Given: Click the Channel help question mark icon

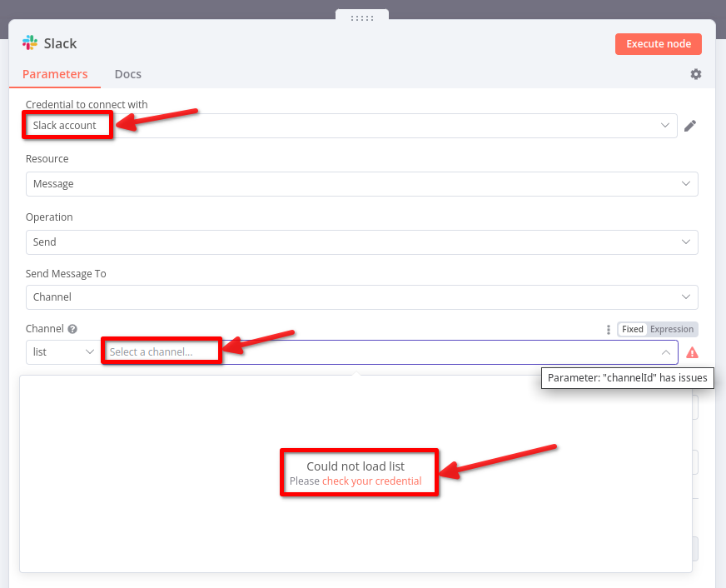Looking at the screenshot, I should pyautogui.click(x=72, y=329).
